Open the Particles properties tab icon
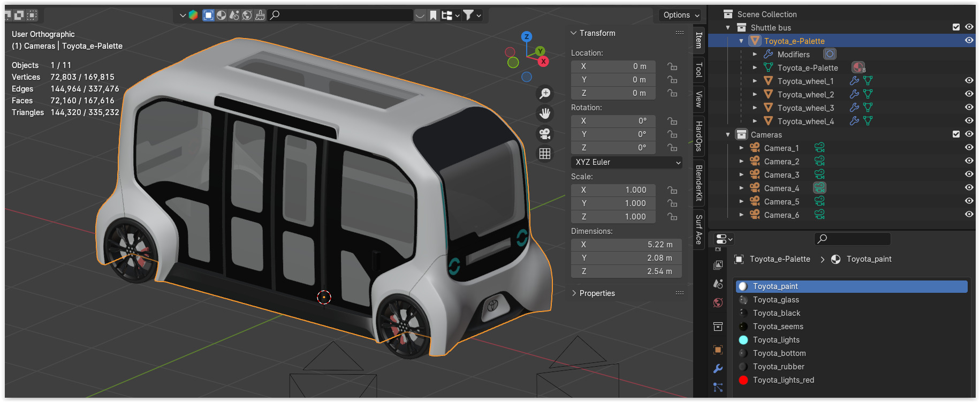980x402 pixels. point(718,387)
